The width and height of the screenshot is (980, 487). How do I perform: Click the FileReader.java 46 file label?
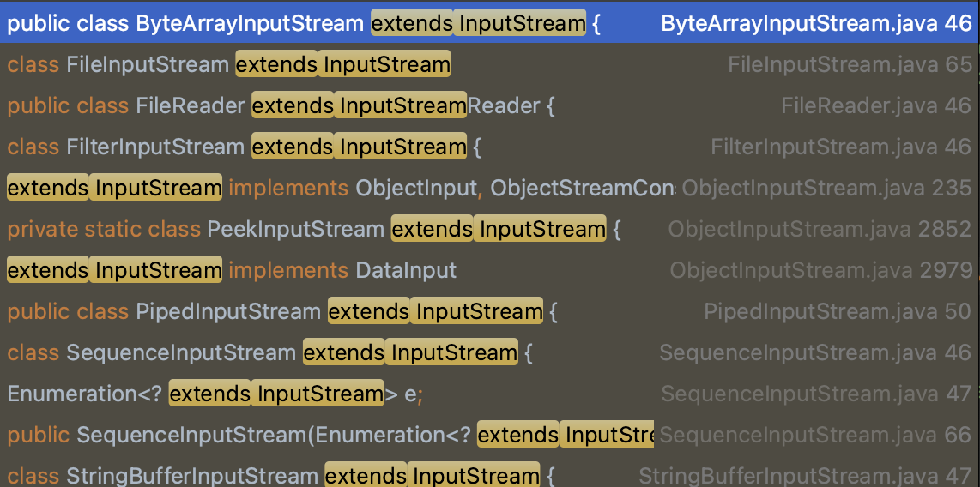coord(876,105)
